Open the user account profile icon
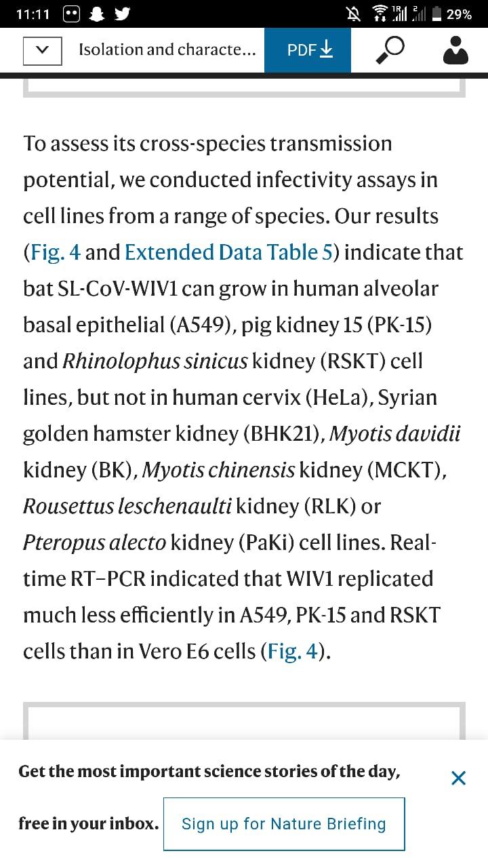488x868 pixels. click(455, 50)
